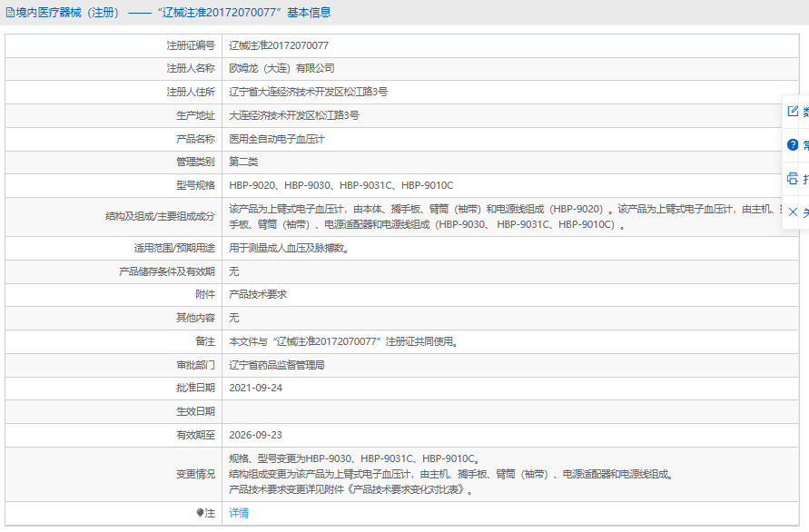Screen dimensions: 809x532
Task: Click the 备注 label cell
Action: (x=113, y=341)
